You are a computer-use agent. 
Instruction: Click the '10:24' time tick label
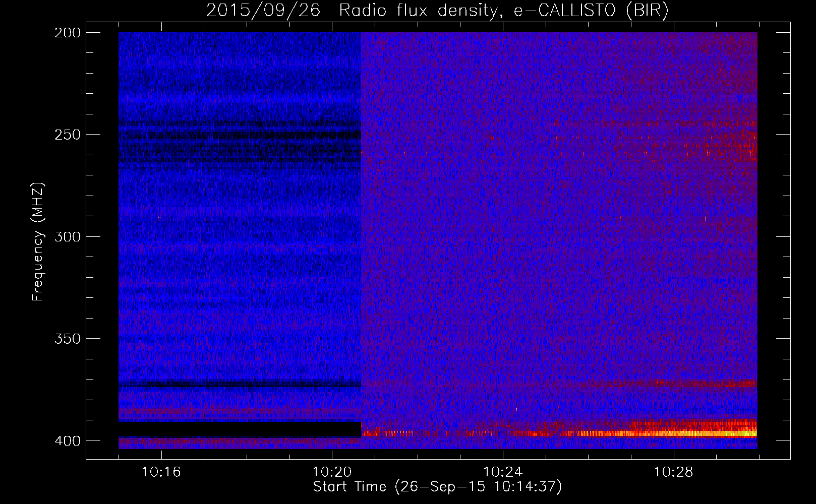(503, 472)
